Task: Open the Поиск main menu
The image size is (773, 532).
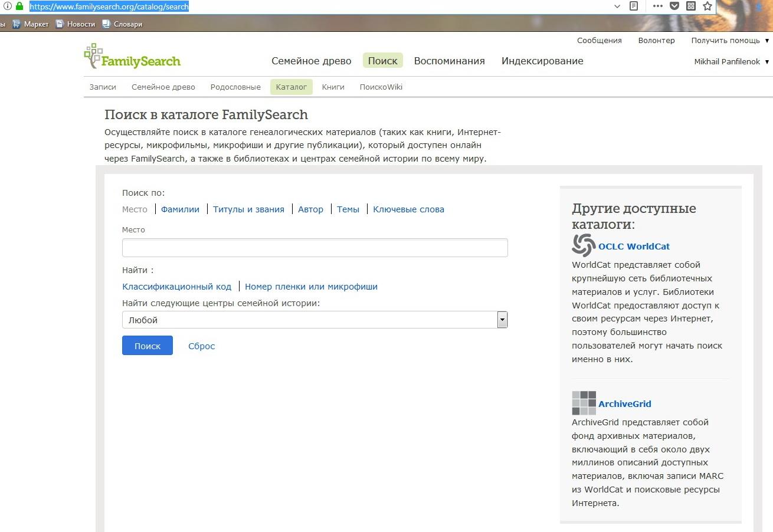Action: tap(383, 61)
